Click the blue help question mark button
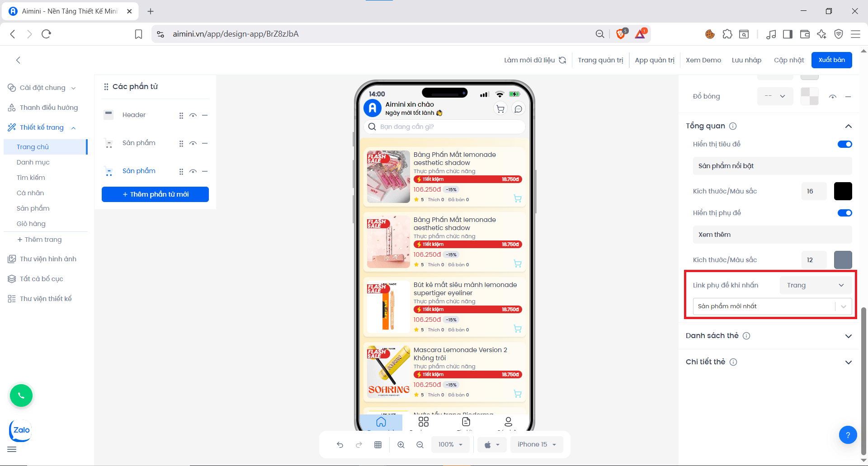 pyautogui.click(x=848, y=435)
